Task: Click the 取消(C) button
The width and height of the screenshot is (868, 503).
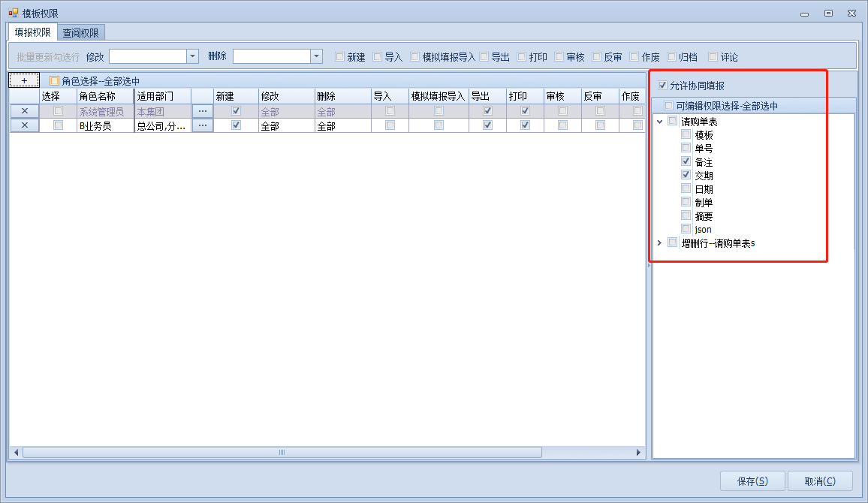Action: point(819,481)
